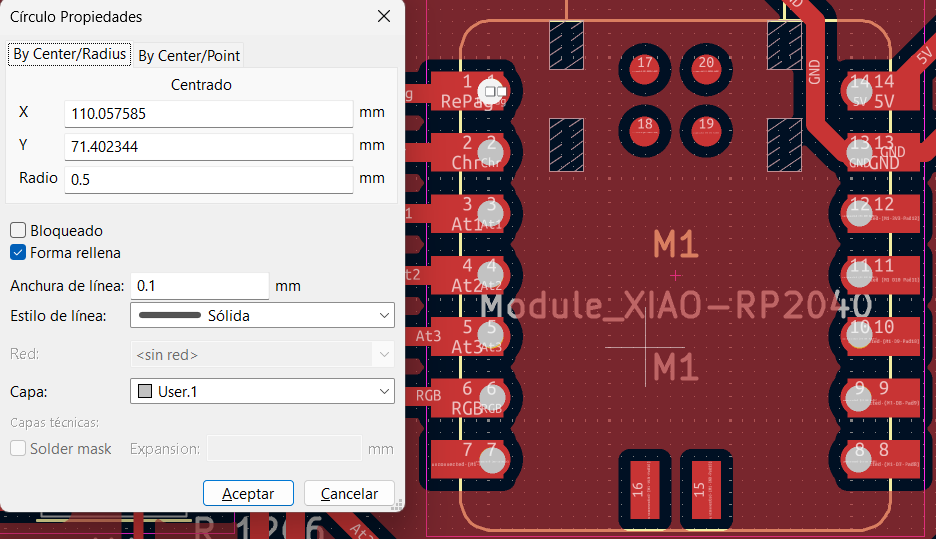Confirm with the Aceptar button

tap(248, 494)
